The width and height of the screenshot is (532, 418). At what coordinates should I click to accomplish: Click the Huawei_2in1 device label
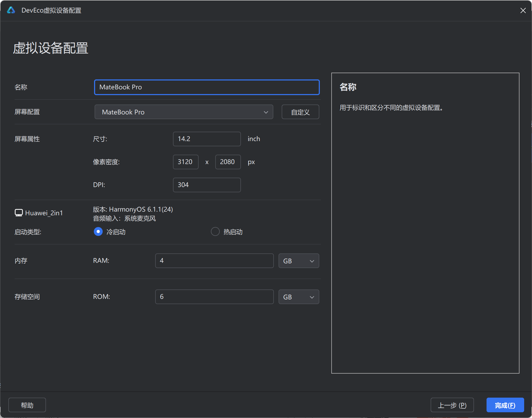(x=44, y=213)
